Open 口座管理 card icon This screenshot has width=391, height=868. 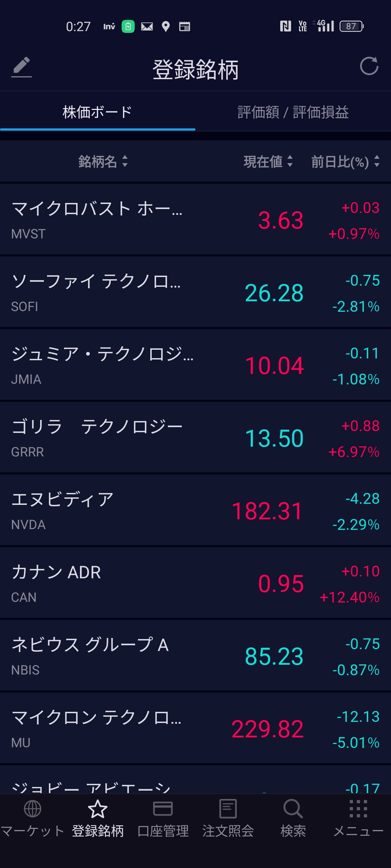click(163, 809)
